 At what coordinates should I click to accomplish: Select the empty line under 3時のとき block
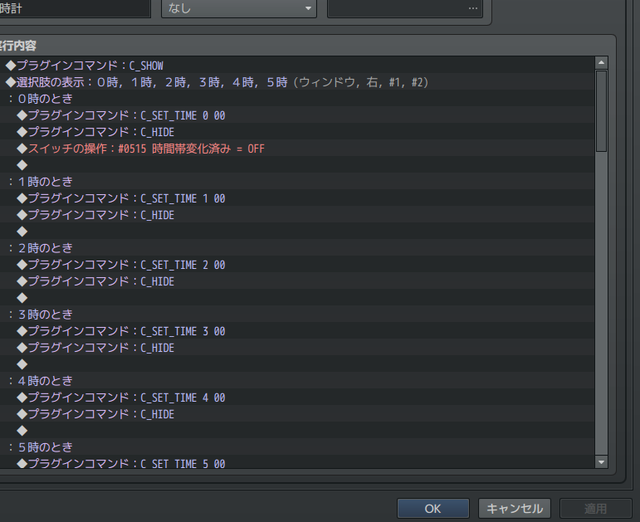coord(297,364)
